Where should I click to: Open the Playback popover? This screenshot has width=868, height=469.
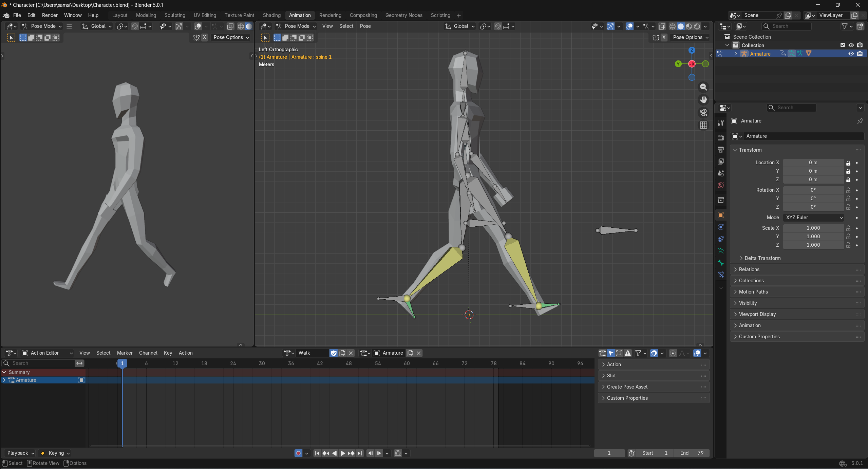pyautogui.click(x=20, y=453)
